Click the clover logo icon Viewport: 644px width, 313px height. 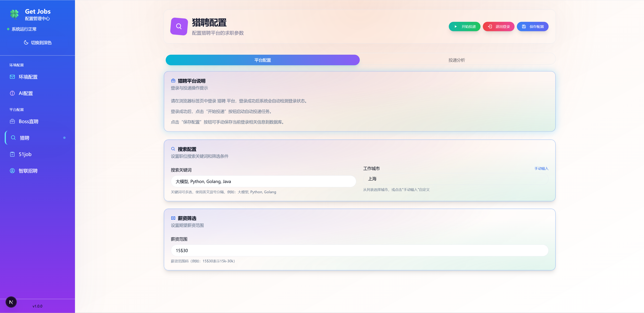14,14
